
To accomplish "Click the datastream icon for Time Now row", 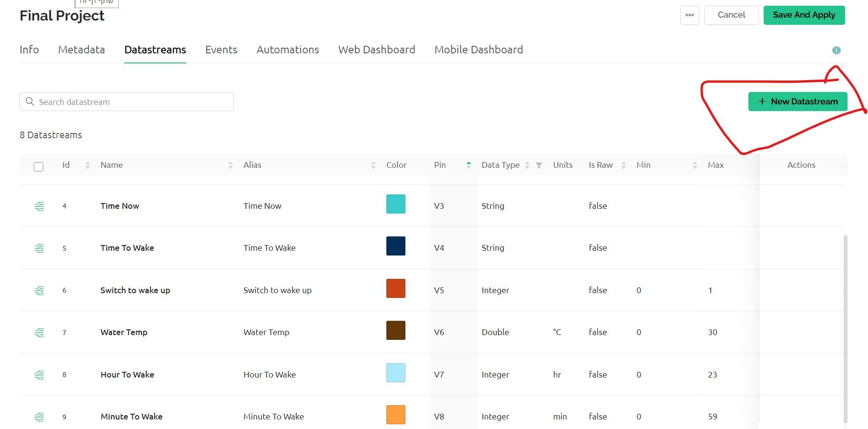I will click(x=39, y=206).
